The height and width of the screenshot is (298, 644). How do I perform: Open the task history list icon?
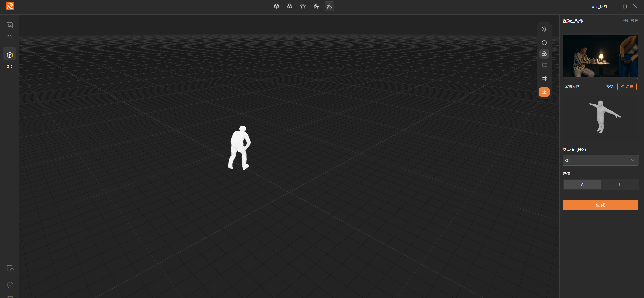(x=10, y=268)
